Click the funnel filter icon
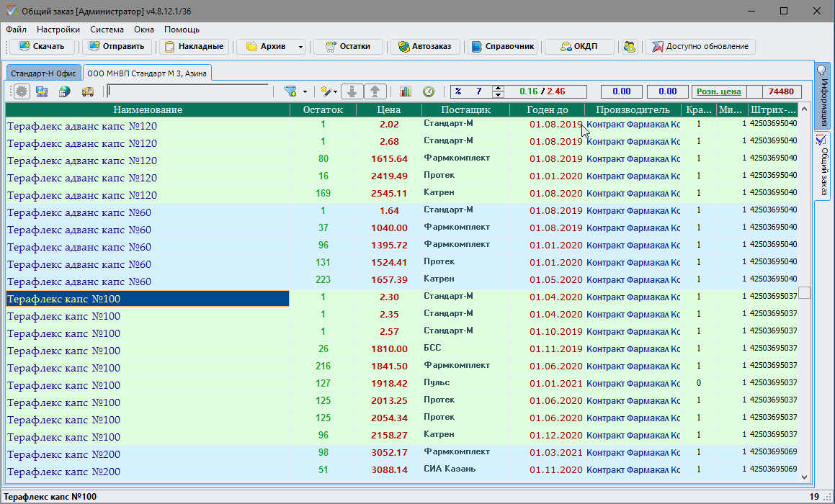Screen dimensions: 835x504 tap(290, 91)
